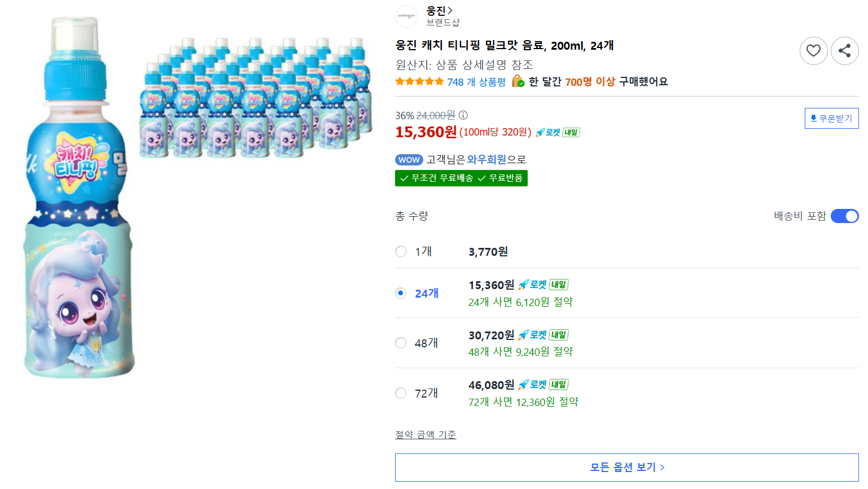Select the 72개 quantity radio button
This screenshot has width=868, height=489.
point(401,393)
